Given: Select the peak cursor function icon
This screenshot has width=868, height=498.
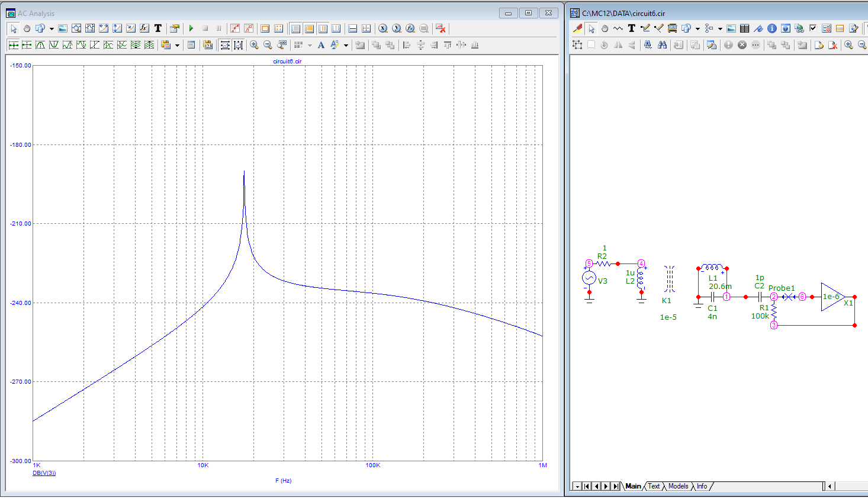Looking at the screenshot, I should (40, 45).
